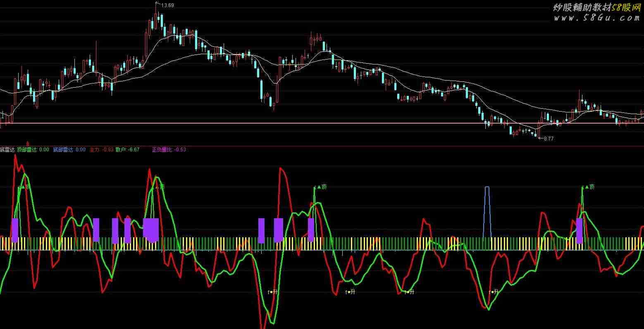644x329 pixels.
Task: Click the rightmost ↑●升 rise signal marker
Action: pos(494,292)
